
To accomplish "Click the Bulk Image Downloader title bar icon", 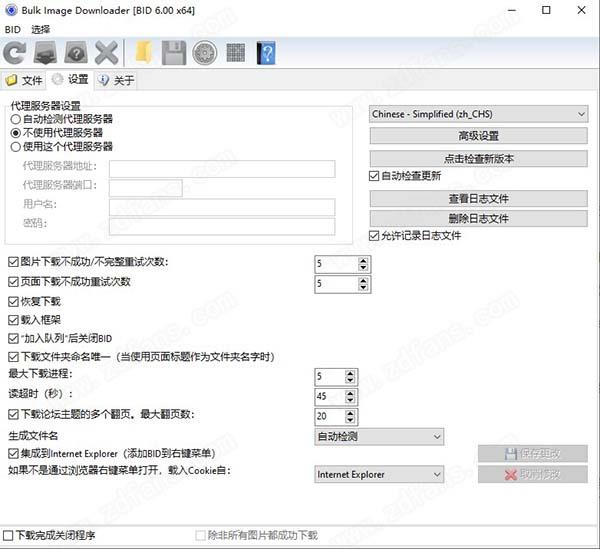I will (11, 10).
